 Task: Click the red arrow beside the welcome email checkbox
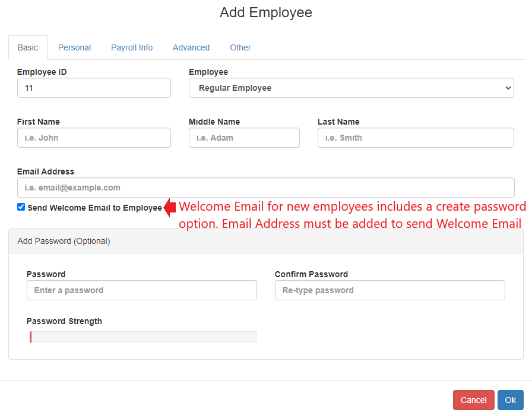(x=170, y=208)
